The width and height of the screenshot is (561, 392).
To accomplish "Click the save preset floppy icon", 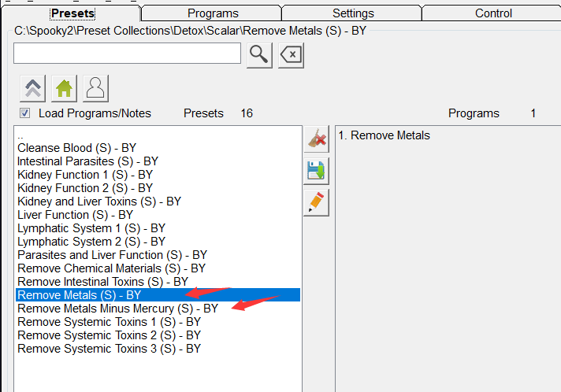I will click(316, 170).
